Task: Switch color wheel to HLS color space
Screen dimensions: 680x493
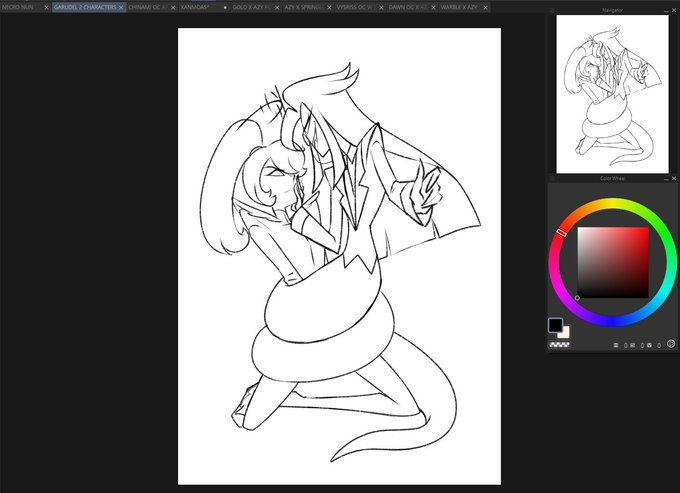Action: [x=670, y=344]
